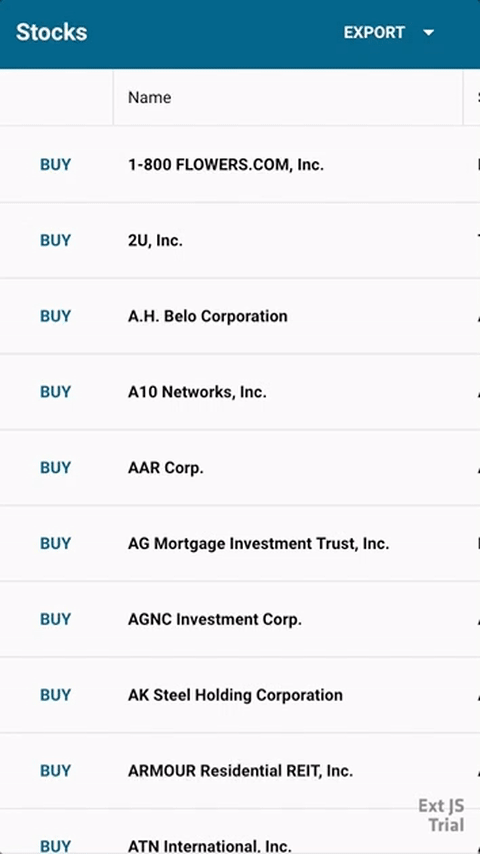The image size is (480, 854).
Task: Select AGNC Investment Corp. name cell
Action: coord(288,619)
